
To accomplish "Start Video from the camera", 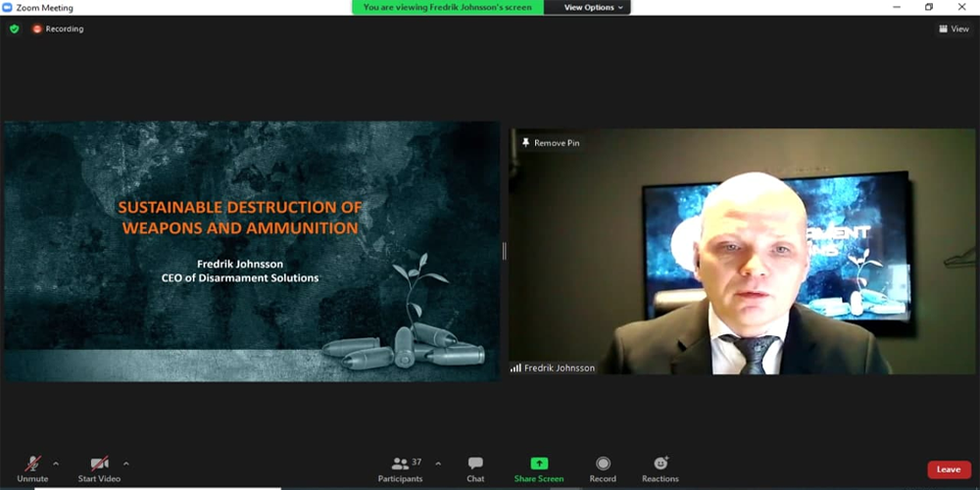I will tap(99, 468).
